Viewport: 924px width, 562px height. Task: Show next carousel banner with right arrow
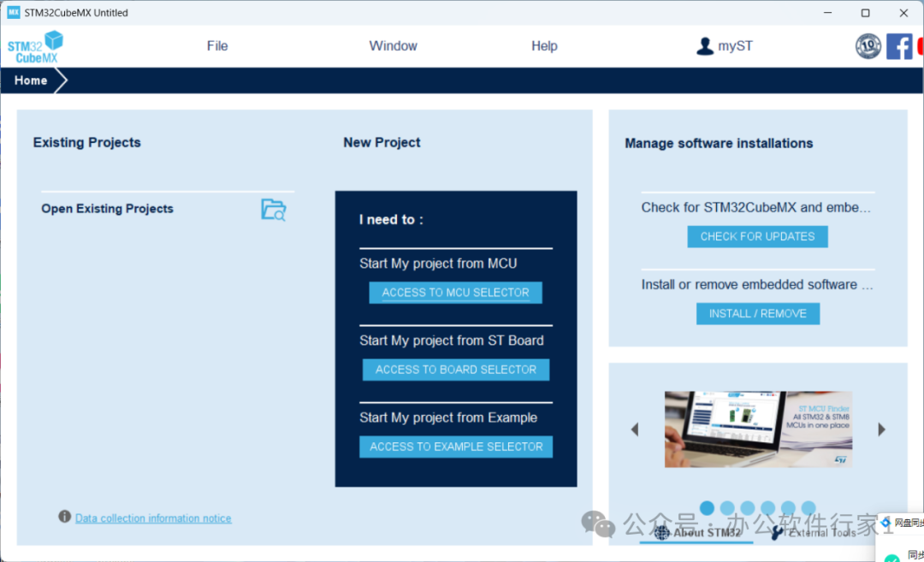(881, 429)
